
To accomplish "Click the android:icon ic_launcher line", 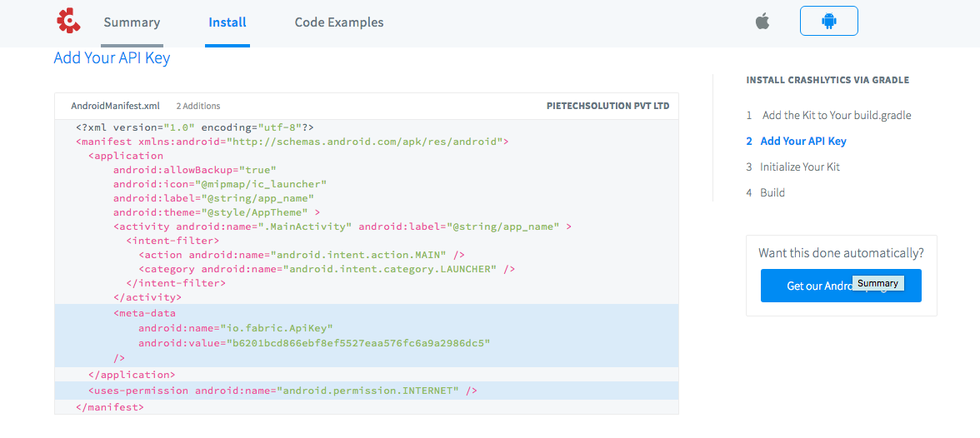I will (220, 184).
